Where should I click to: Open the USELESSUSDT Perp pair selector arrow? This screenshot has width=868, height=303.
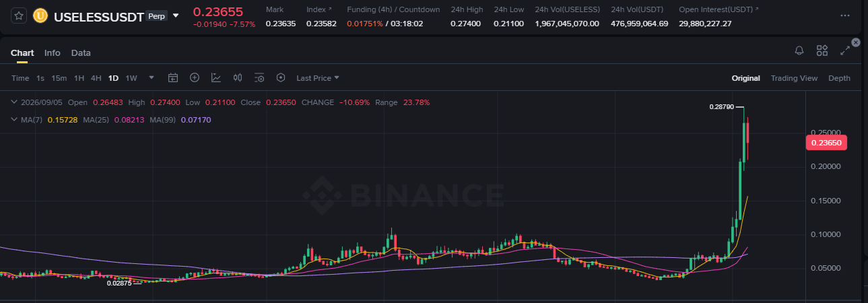pos(176,15)
